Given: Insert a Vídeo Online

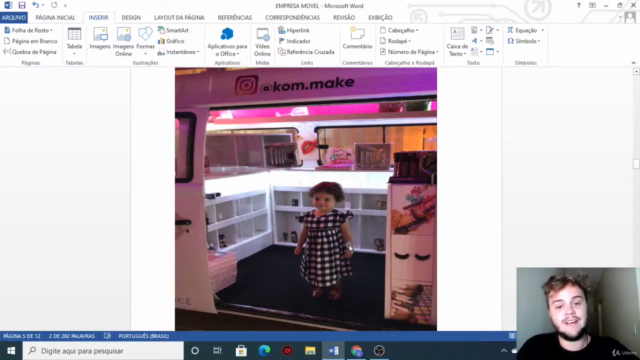Looking at the screenshot, I should (262, 41).
